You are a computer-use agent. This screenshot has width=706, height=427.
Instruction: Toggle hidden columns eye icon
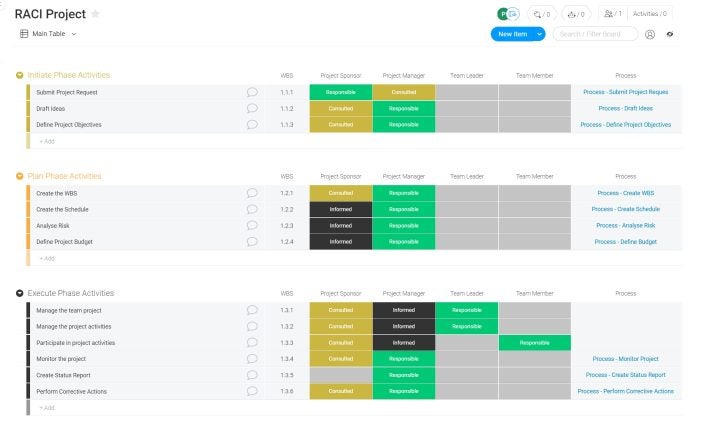pos(670,34)
